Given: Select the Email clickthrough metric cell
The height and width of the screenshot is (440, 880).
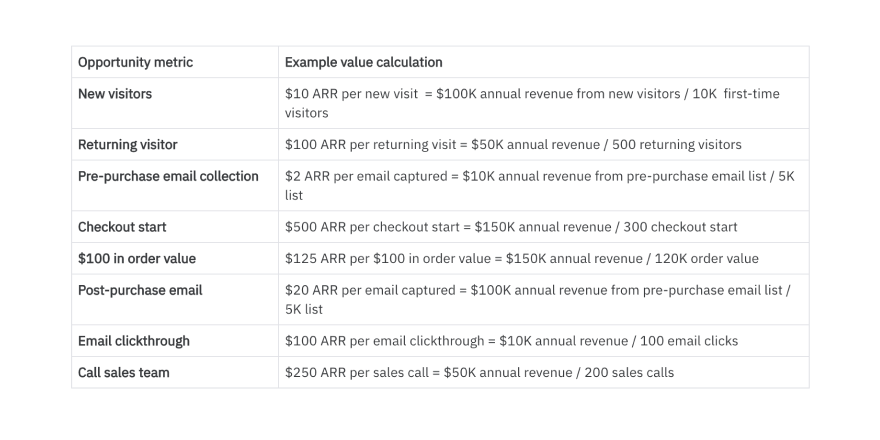Looking at the screenshot, I should coord(133,341).
